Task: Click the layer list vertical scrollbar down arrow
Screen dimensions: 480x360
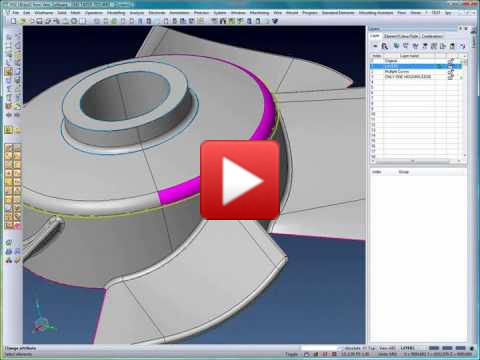Action: coord(465,156)
